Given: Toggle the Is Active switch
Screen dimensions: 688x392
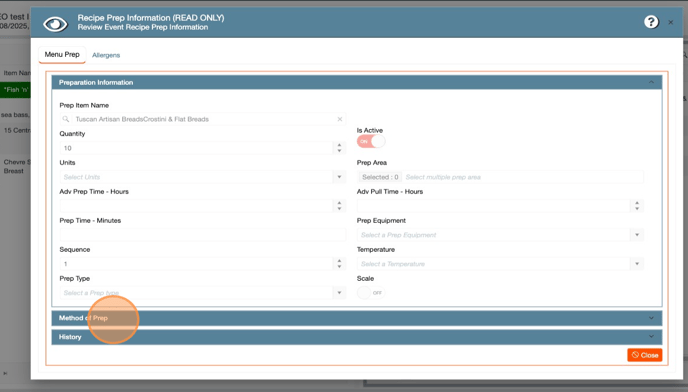Looking at the screenshot, I should [x=371, y=141].
